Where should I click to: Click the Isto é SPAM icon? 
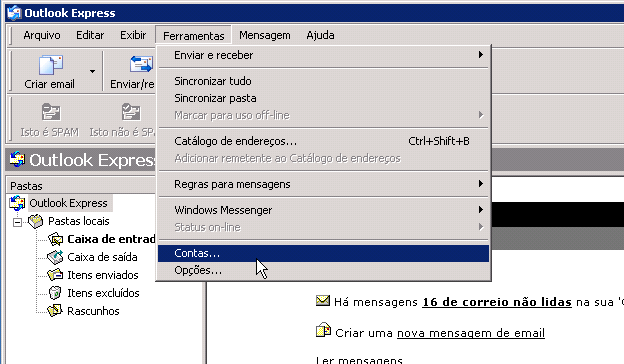coord(51,113)
